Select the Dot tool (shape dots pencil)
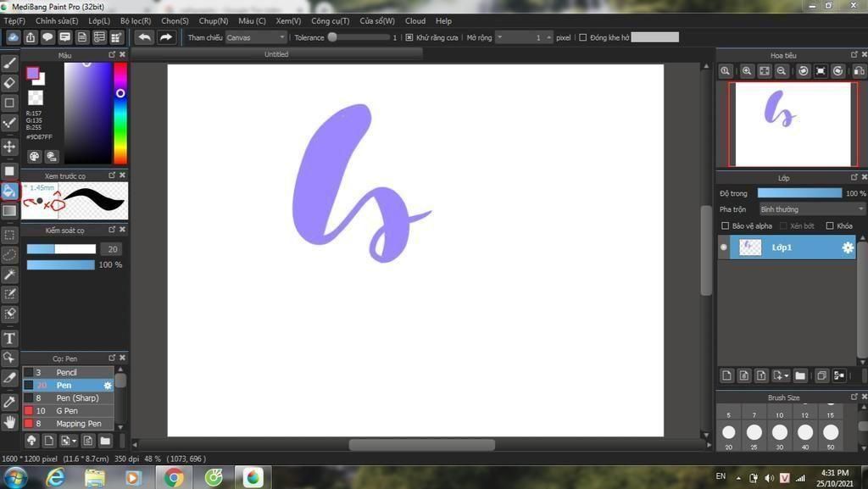This screenshot has height=489, width=868. coord(9,122)
